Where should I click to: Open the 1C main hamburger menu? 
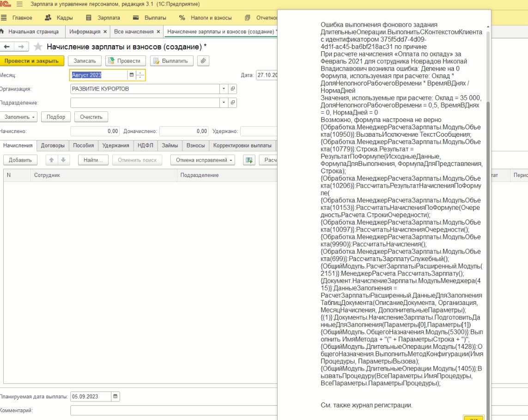click(20, 4)
